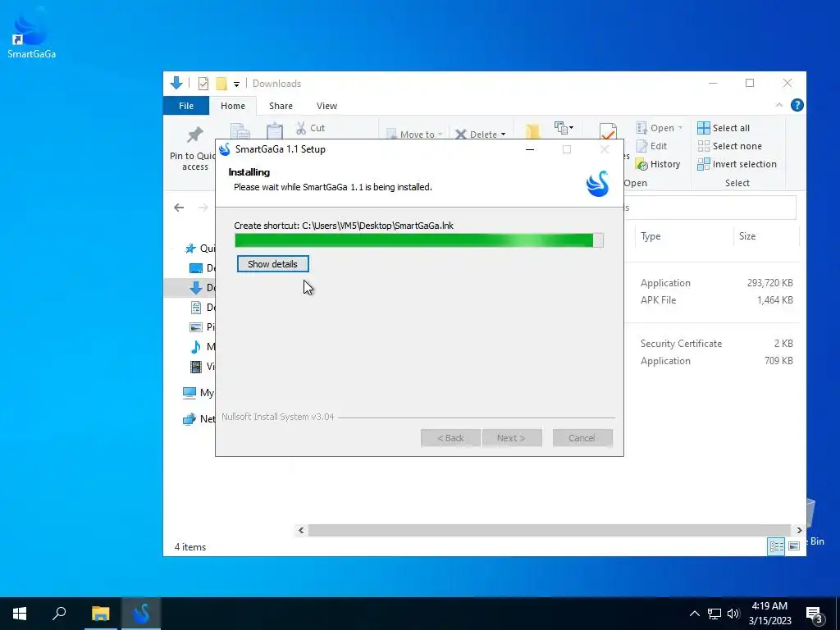Select My PC icon in navigation pane

point(189,393)
